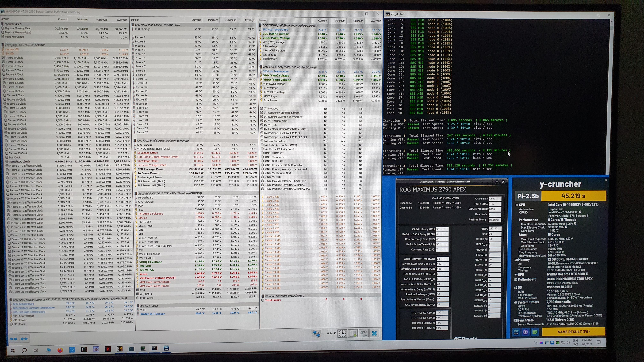
Task: Click the SAVE RESULT (F6) button
Action: [574, 332]
